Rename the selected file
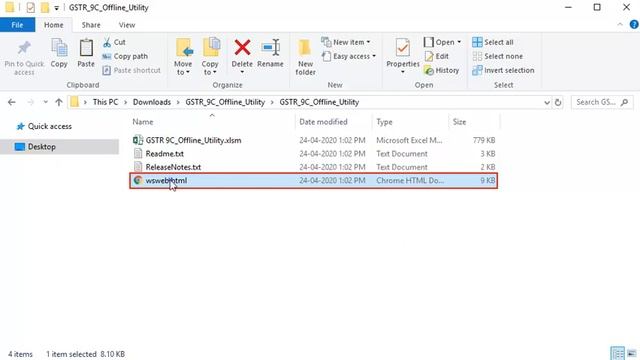The height and width of the screenshot is (360, 640). click(x=270, y=53)
